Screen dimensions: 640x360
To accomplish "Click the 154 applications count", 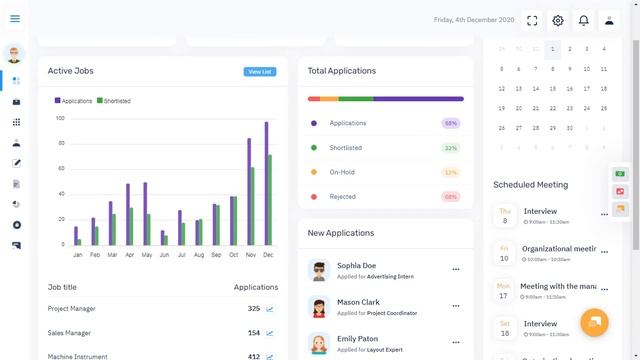I will [253, 333].
